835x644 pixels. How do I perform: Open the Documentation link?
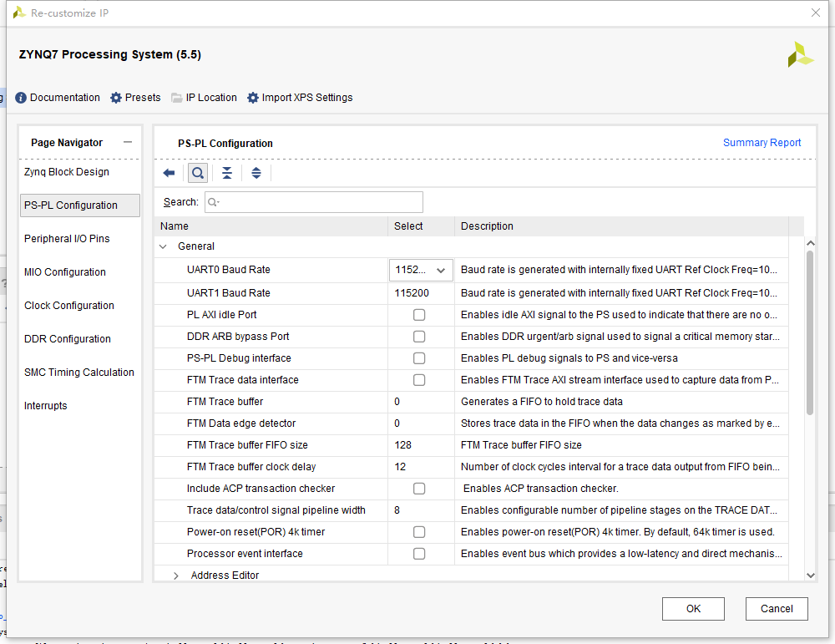pyautogui.click(x=65, y=98)
